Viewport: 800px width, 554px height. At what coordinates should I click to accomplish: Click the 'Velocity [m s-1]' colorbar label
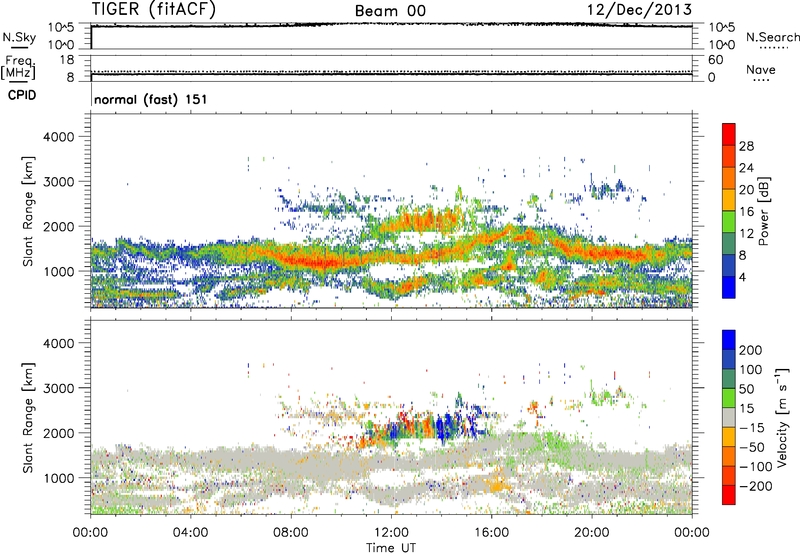pyautogui.click(x=782, y=417)
